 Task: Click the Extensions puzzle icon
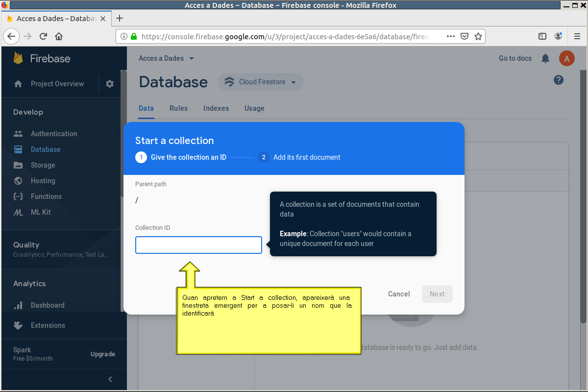click(18, 325)
